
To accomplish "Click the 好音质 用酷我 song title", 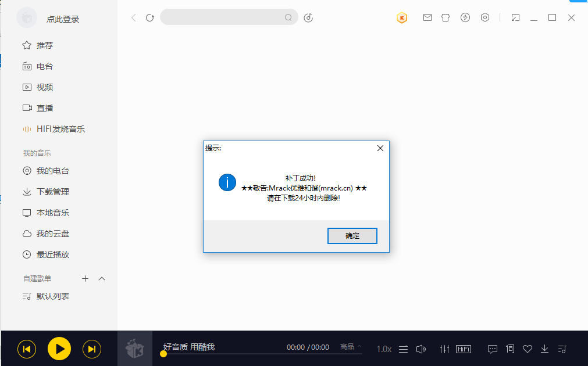I will 189,347.
